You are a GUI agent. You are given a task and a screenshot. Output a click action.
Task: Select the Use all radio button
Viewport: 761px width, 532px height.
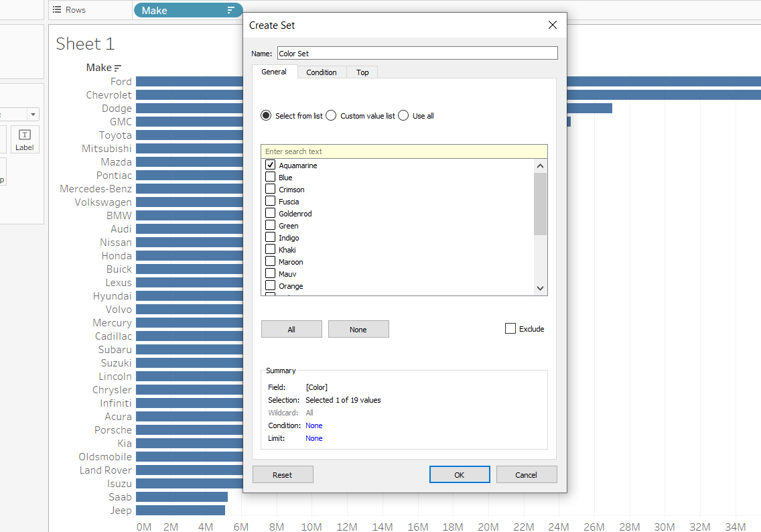[403, 115]
